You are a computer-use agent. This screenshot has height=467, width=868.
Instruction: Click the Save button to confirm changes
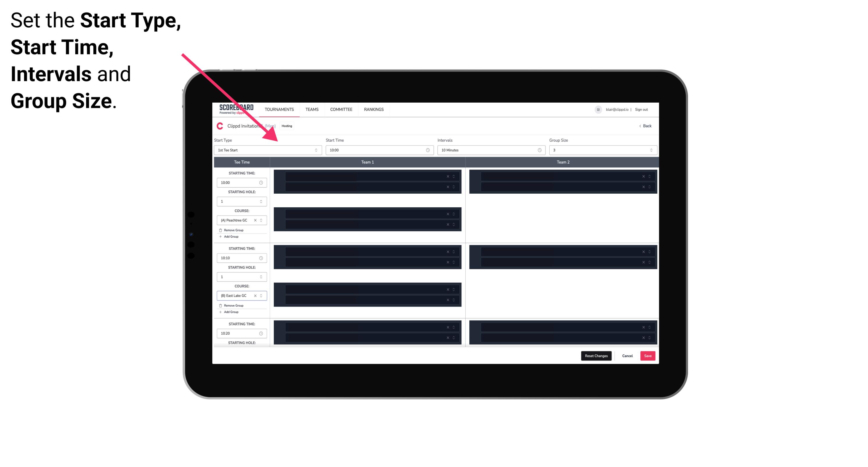(x=648, y=355)
